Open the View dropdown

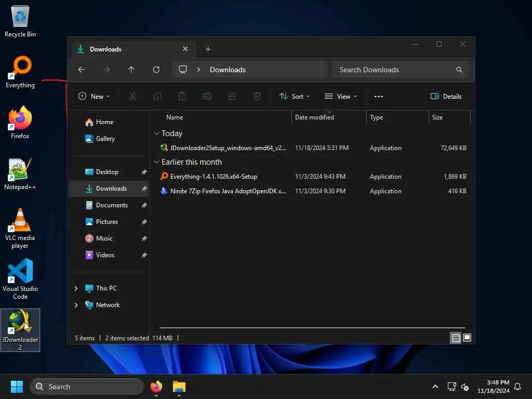(x=341, y=96)
